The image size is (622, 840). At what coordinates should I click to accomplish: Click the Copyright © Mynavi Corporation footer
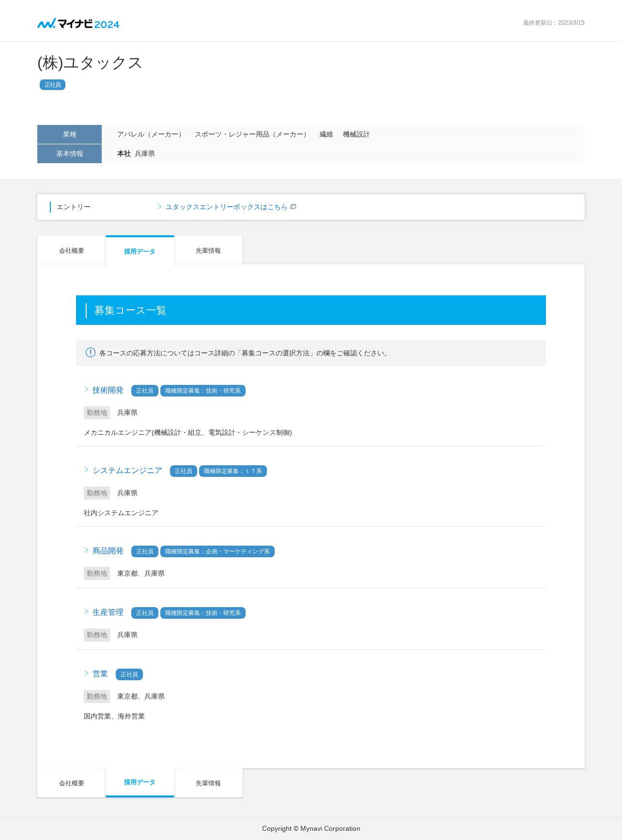coord(311,828)
